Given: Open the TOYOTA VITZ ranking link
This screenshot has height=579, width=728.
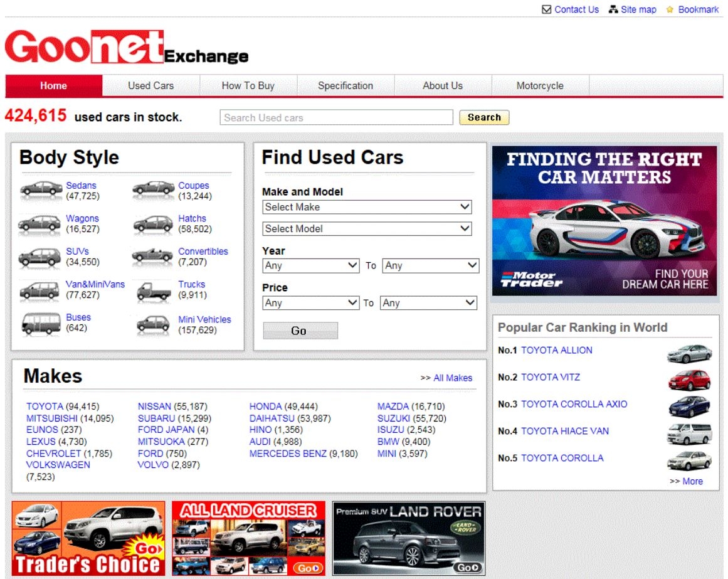Looking at the screenshot, I should click(551, 377).
